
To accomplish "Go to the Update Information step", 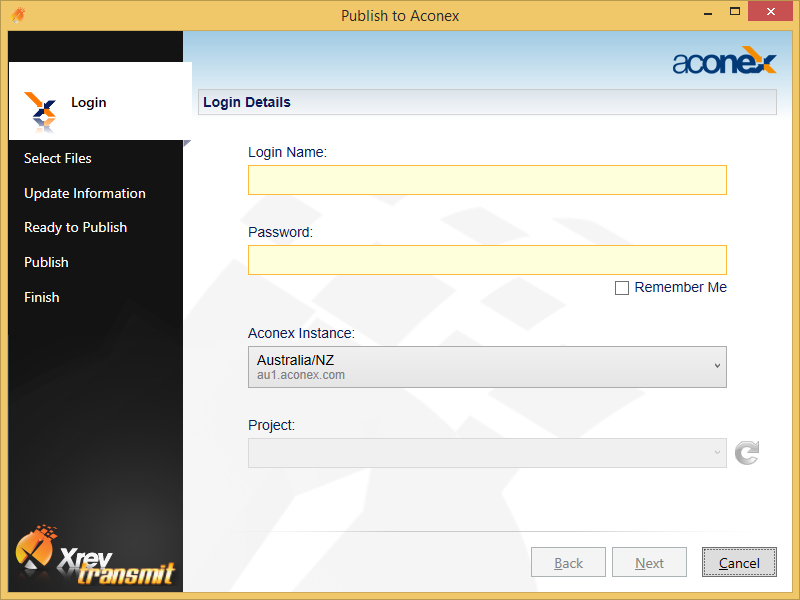I will (x=85, y=193).
